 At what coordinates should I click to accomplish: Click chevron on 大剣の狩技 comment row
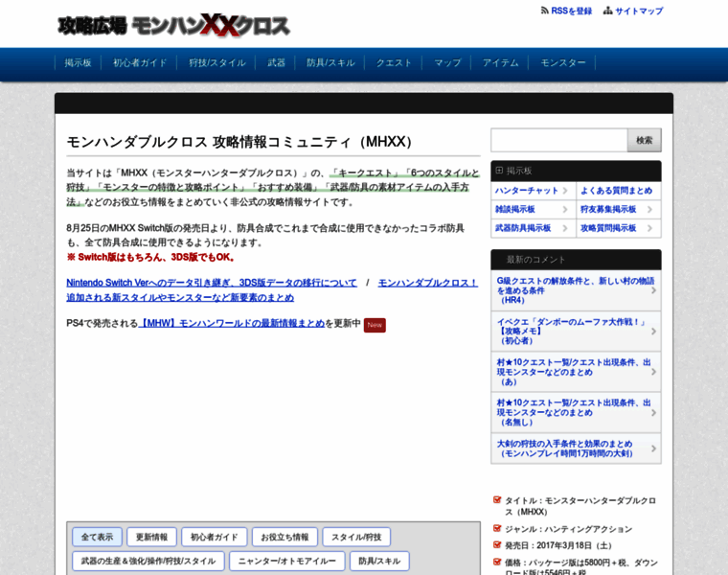[x=653, y=448]
